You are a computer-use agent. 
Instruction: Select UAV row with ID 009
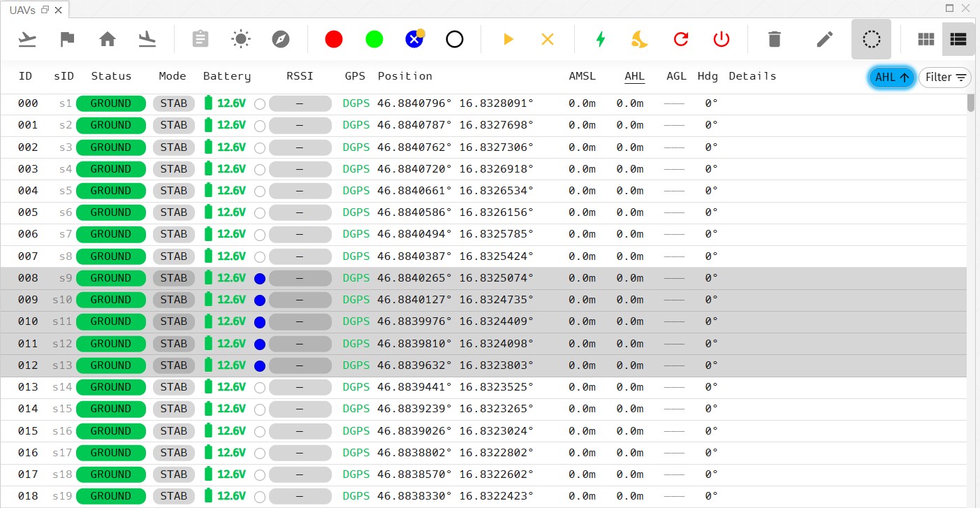point(483,300)
